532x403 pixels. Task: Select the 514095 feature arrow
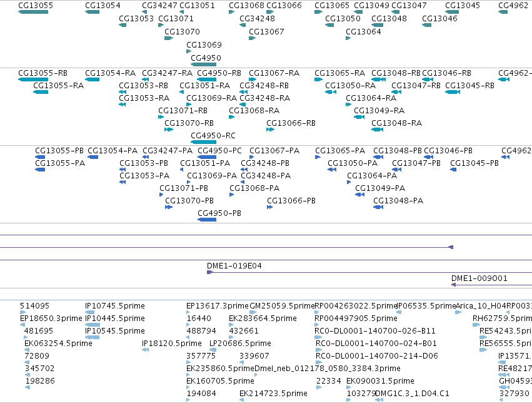pyautogui.click(x=23, y=312)
